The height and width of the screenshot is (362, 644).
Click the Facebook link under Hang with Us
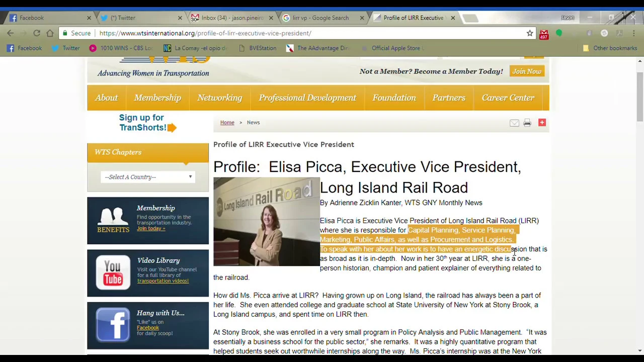(148, 328)
